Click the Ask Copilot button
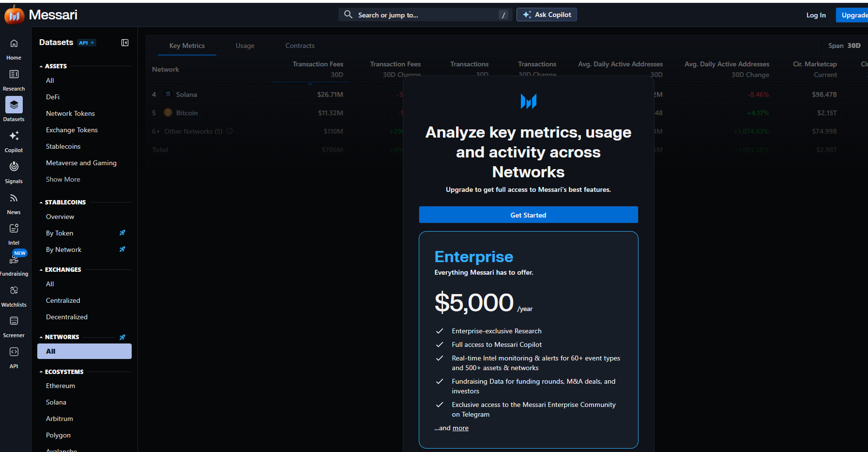 coord(547,15)
